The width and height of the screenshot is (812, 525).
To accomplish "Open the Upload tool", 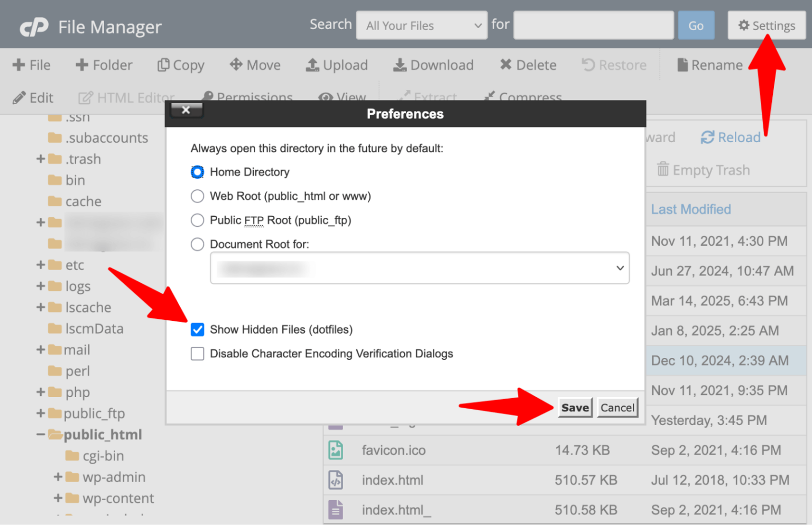I will click(x=337, y=65).
